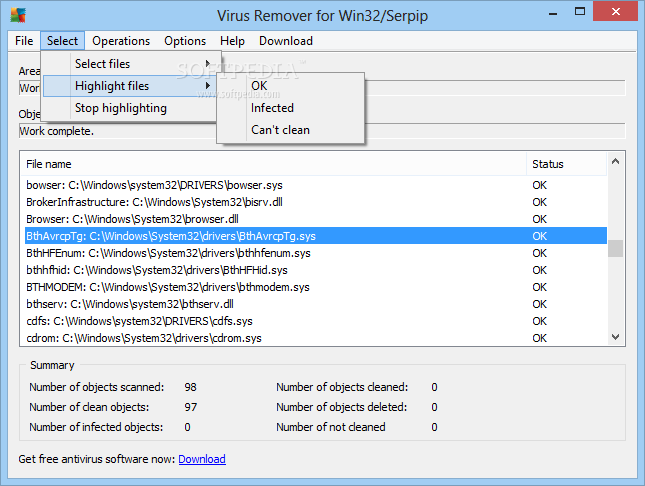This screenshot has width=645, height=486.
Task: Highlight Infected files from submenu
Action: pyautogui.click(x=290, y=108)
